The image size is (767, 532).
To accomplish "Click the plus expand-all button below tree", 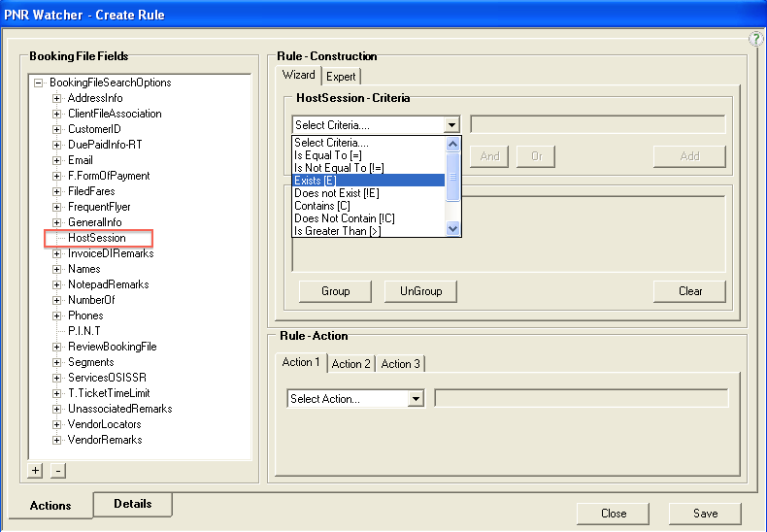I will [x=35, y=471].
